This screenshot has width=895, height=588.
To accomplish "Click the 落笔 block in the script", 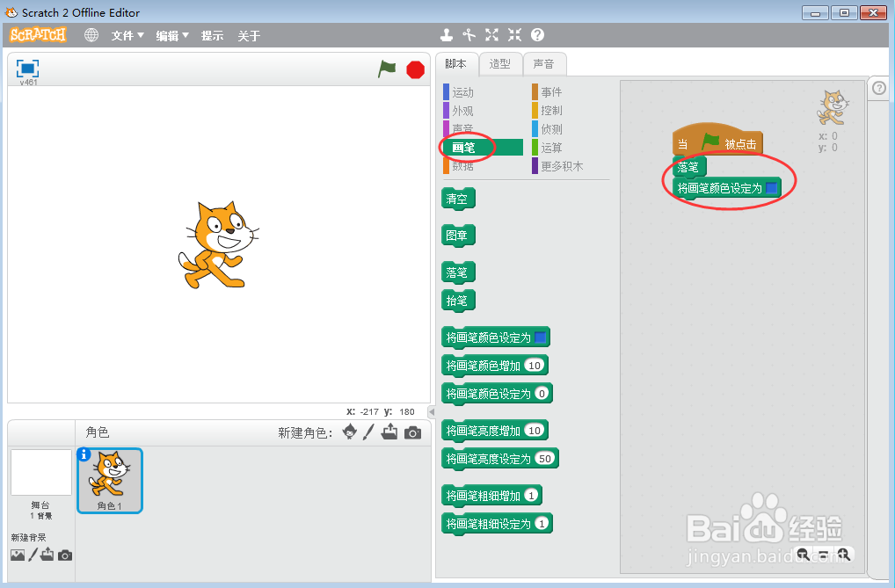I will pyautogui.click(x=689, y=167).
